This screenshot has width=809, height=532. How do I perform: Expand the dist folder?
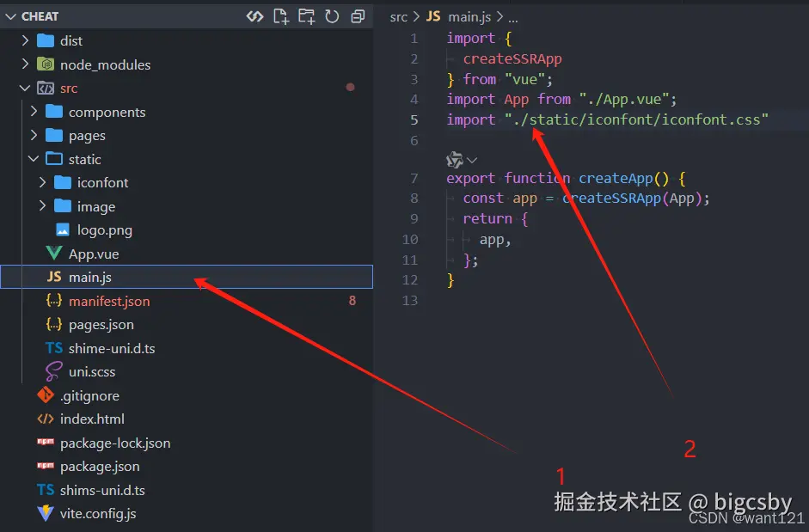(x=24, y=40)
